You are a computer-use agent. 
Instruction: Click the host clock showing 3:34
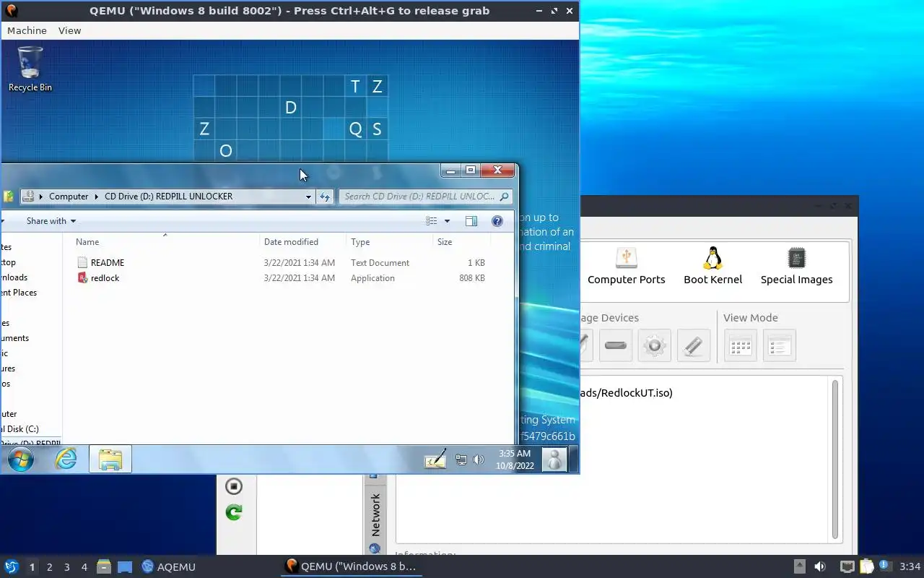(x=910, y=566)
